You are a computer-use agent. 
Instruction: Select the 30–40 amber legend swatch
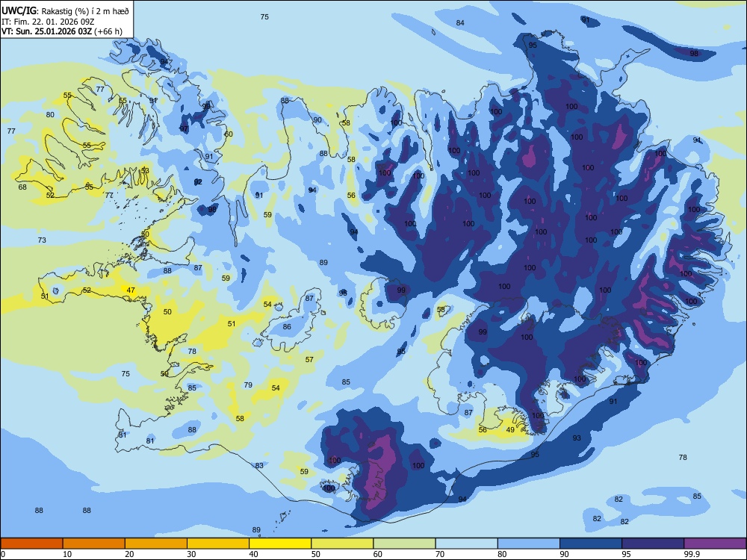click(x=217, y=544)
